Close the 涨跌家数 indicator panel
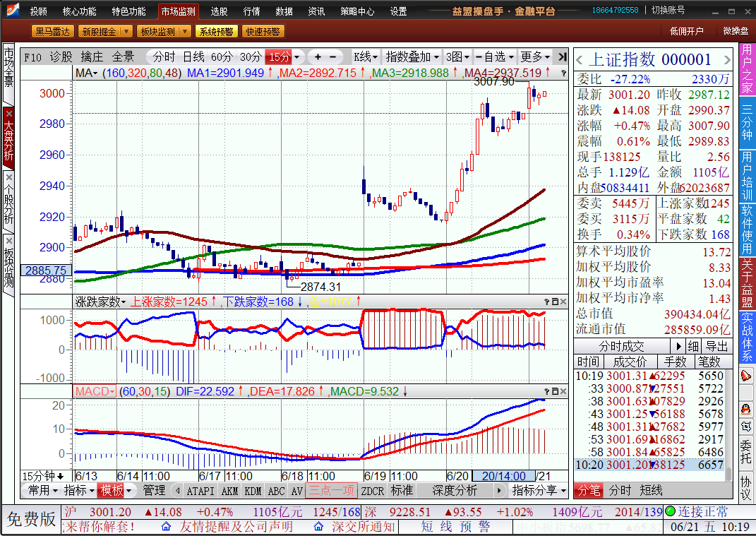Image resolution: width=756 pixels, height=536 pixels. point(563,302)
